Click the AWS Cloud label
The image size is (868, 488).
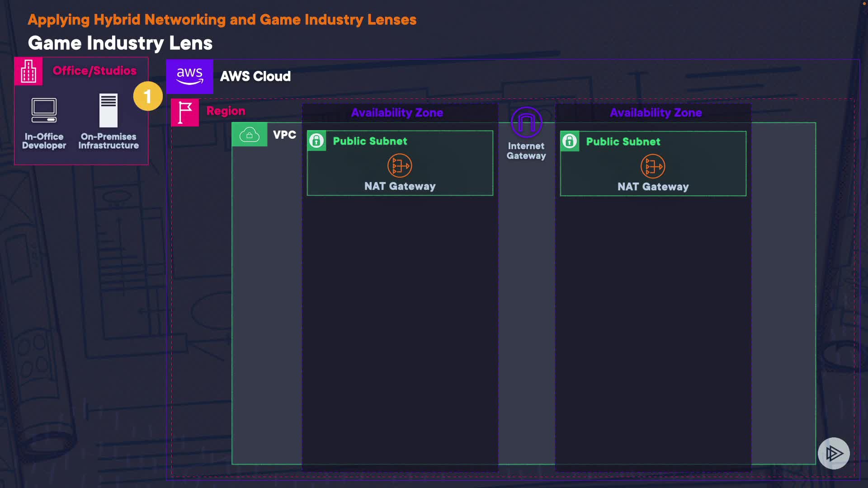click(x=255, y=76)
